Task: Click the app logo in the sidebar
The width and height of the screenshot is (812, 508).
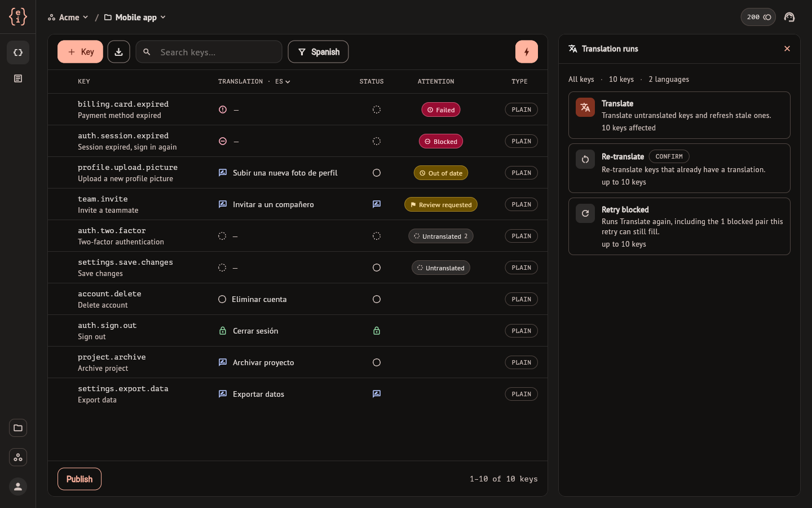Action: pos(18,17)
